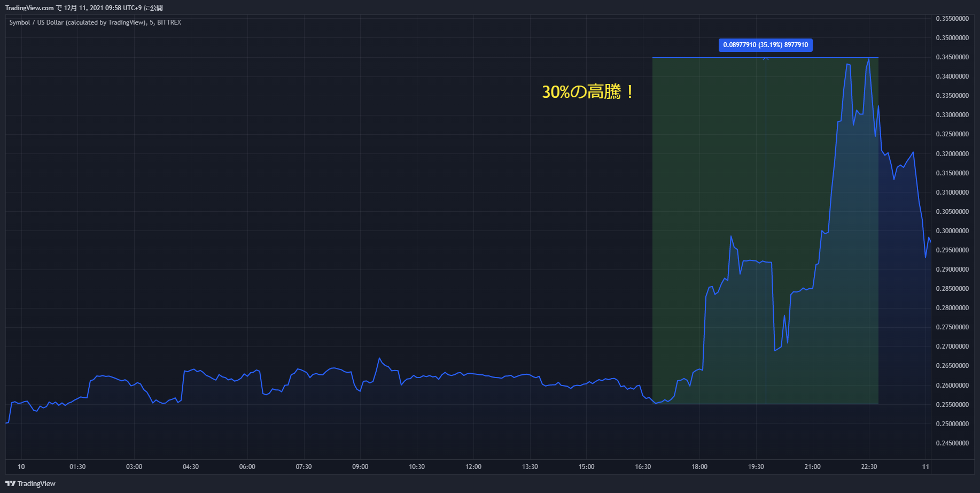Click time label 10:30 on time axis

pyautogui.click(x=417, y=467)
